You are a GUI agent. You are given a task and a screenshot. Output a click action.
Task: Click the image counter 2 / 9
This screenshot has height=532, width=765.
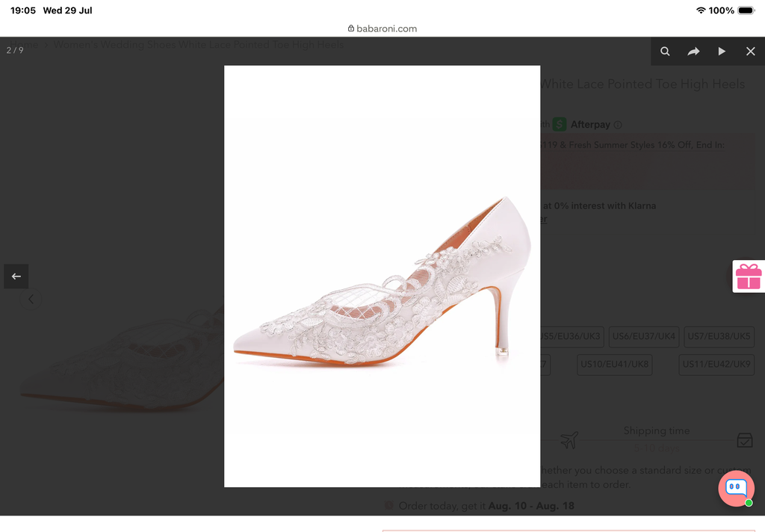click(x=15, y=50)
